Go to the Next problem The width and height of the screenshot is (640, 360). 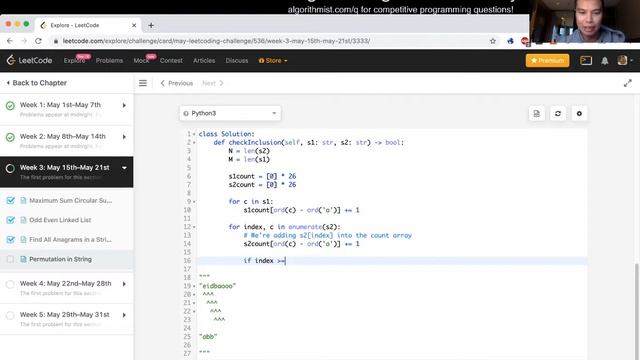point(213,83)
